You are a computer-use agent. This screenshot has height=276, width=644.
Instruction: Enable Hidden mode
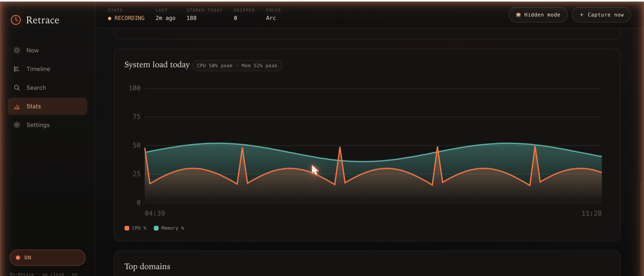coord(538,15)
